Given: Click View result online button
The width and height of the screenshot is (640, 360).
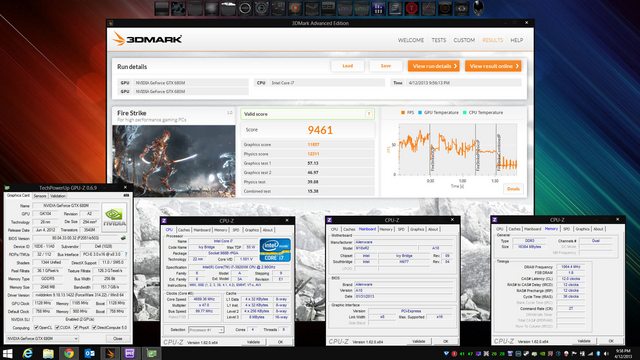Looking at the screenshot, I should (493, 66).
